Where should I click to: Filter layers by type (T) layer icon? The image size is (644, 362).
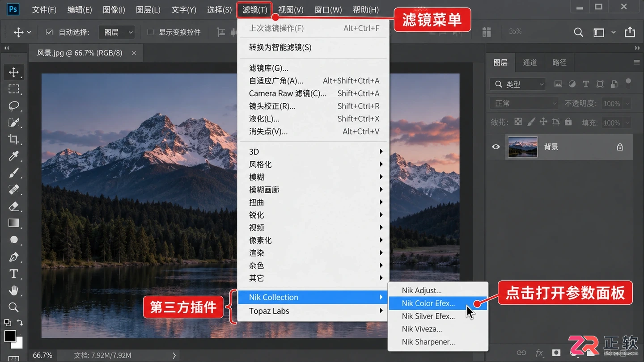(586, 84)
